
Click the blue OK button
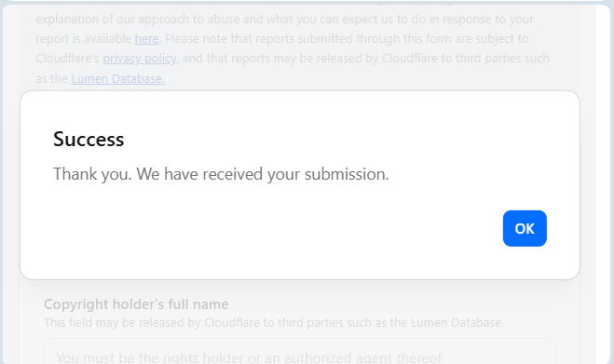click(x=525, y=228)
